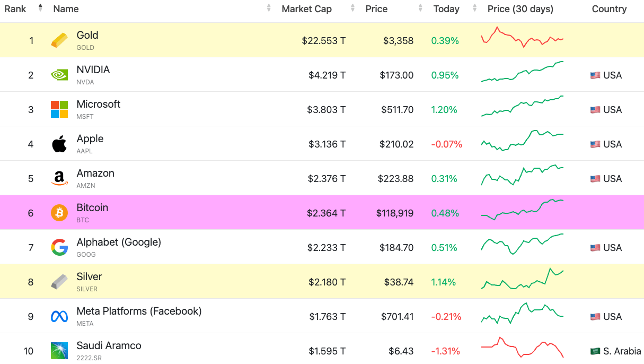This screenshot has width=644, height=364.
Task: Click Microsoft's 30-day price chart
Action: [x=522, y=106]
